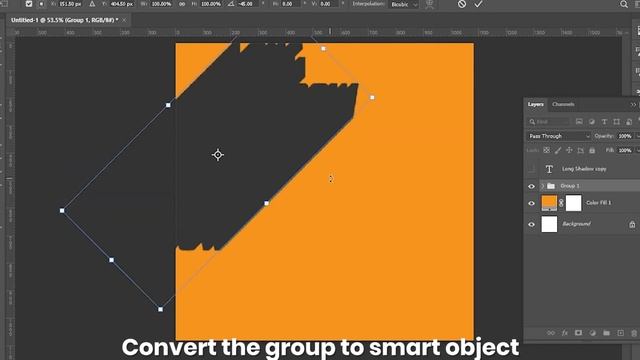Screen dimensions: 640x360
Task: Filter layers by type layers icon
Action: click(x=604, y=122)
